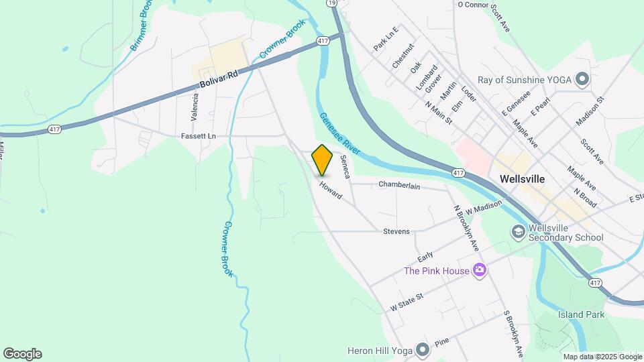The width and height of the screenshot is (644, 362).
Task: Click the 417 shield near Bolivar Rd bridge
Action: [323, 41]
